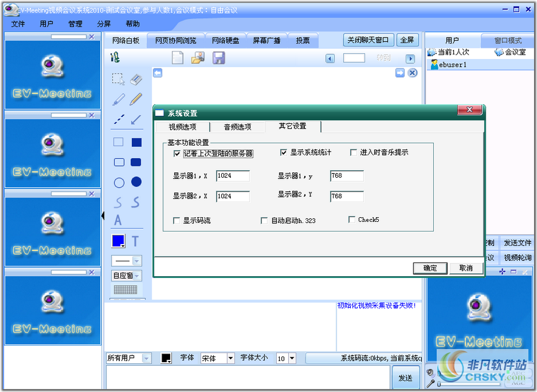Viewport: 537px width, 392px height.
Task: Click the 视频轮询 button
Action: (x=517, y=257)
